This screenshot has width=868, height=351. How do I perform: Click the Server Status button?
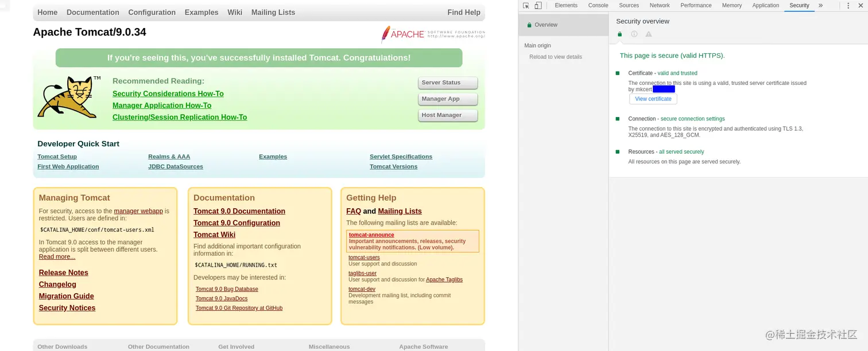(x=448, y=83)
